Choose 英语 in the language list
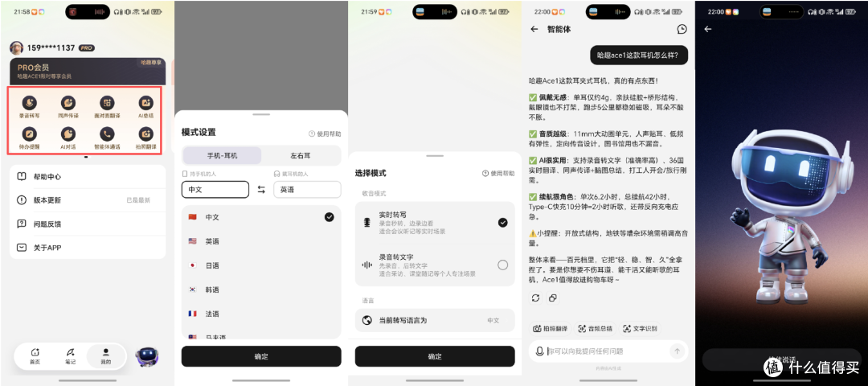 (x=261, y=241)
